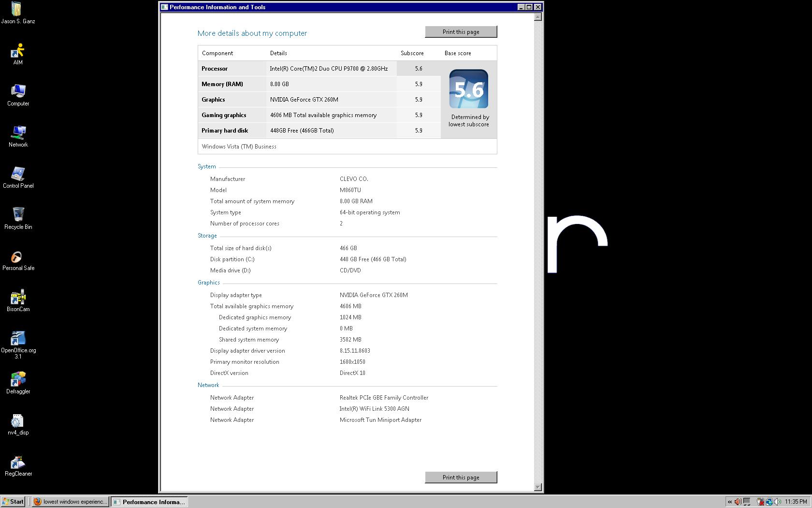Screen dimensions: 812x508
Task: Click the orange speaker tray icon
Action: pyautogui.click(x=738, y=502)
